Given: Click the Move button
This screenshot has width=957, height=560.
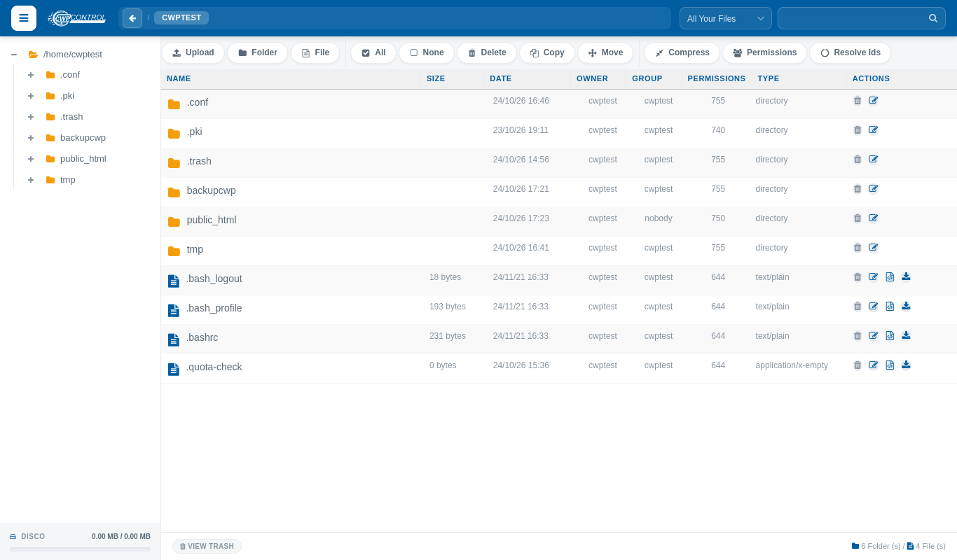Looking at the screenshot, I should coord(605,52).
